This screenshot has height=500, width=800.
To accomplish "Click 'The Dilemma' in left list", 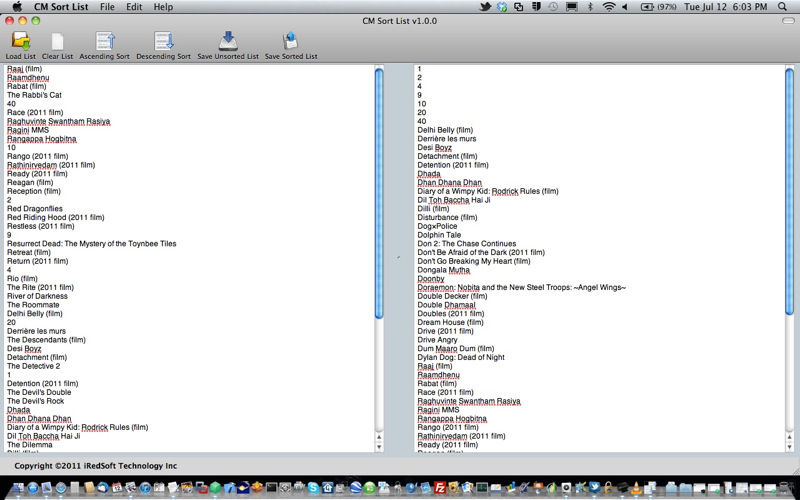I will (30, 445).
